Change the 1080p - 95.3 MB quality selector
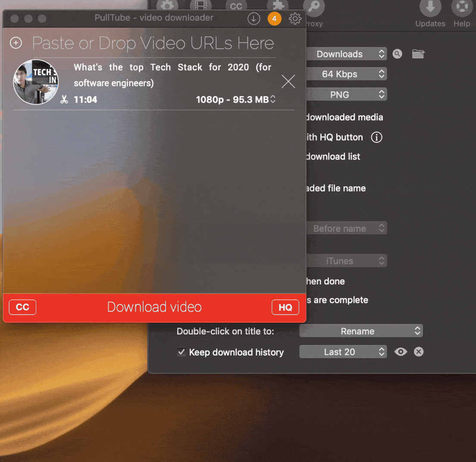This screenshot has width=476, height=462. [x=236, y=100]
